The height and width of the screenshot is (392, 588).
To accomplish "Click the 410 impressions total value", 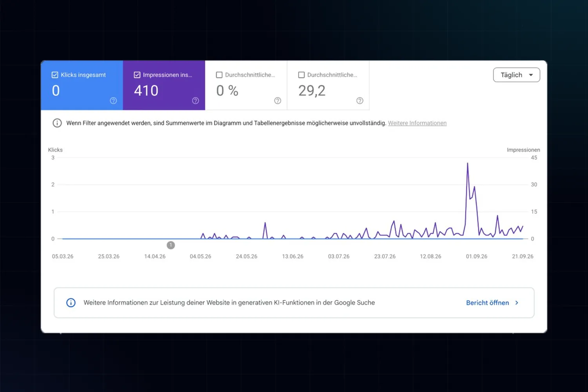I will [x=146, y=91].
